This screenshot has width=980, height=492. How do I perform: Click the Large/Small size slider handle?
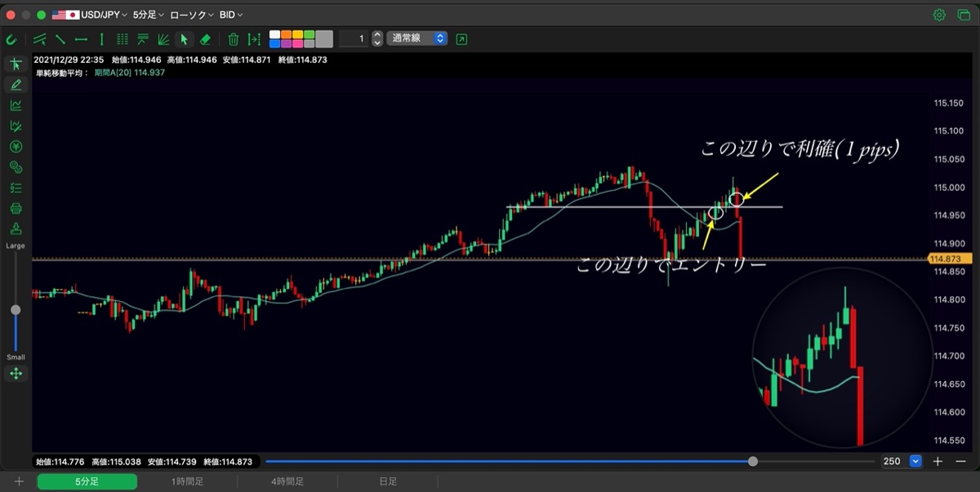click(16, 310)
